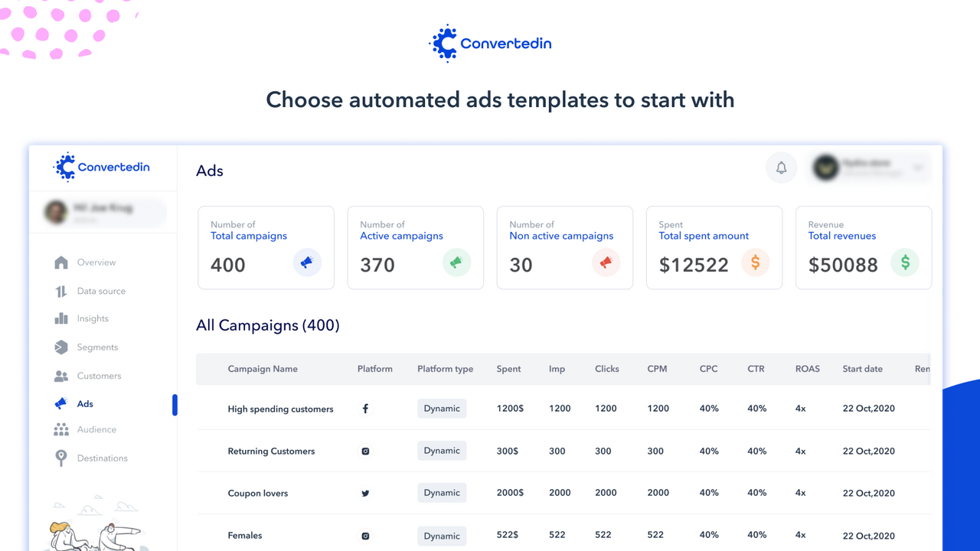Image resolution: width=980 pixels, height=551 pixels.
Task: Select the "Coupon lovers" campaign name
Action: point(258,494)
